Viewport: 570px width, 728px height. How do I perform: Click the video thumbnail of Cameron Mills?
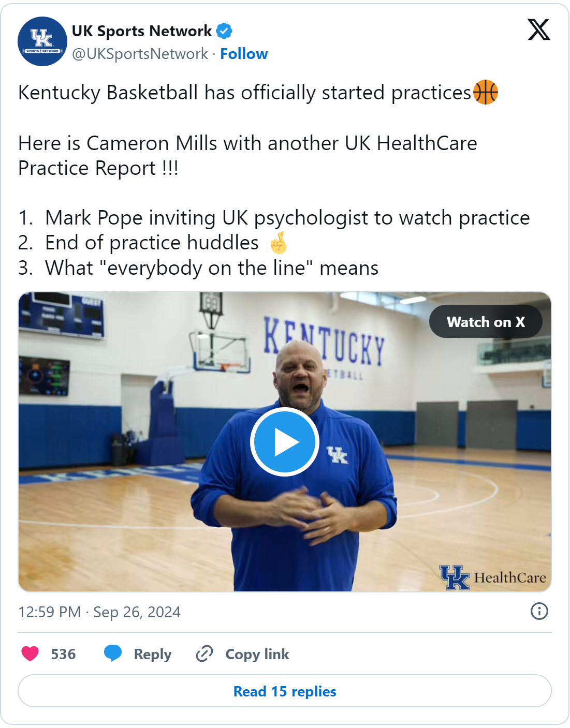coord(285,441)
